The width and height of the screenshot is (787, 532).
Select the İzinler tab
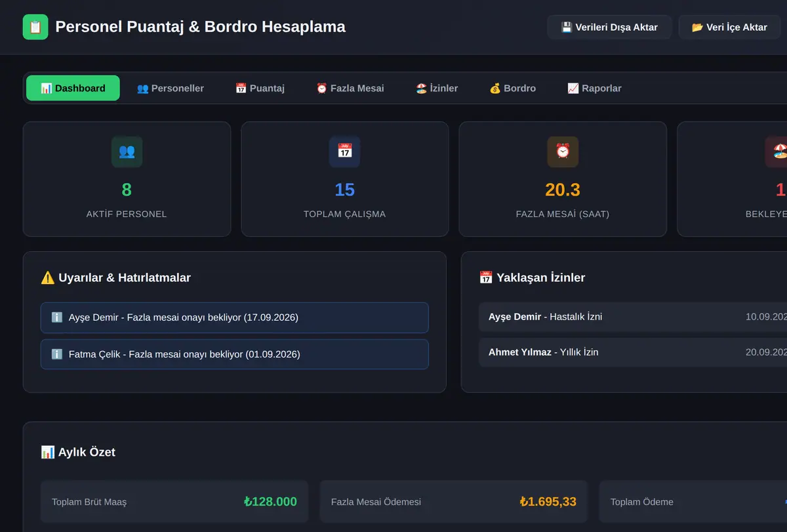pyautogui.click(x=437, y=88)
